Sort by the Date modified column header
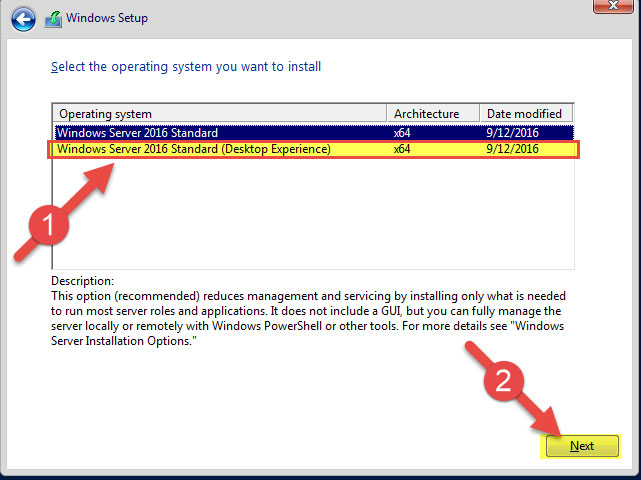 click(x=526, y=114)
